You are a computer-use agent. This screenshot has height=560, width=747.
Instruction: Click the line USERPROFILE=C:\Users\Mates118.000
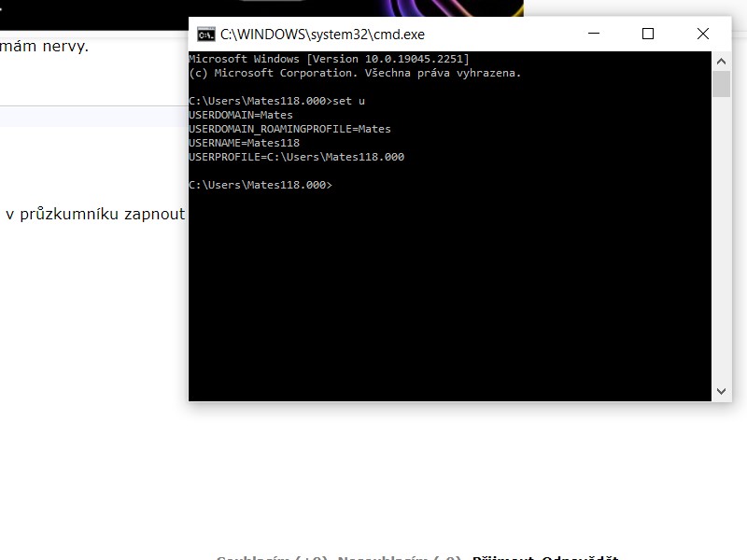[x=296, y=157]
